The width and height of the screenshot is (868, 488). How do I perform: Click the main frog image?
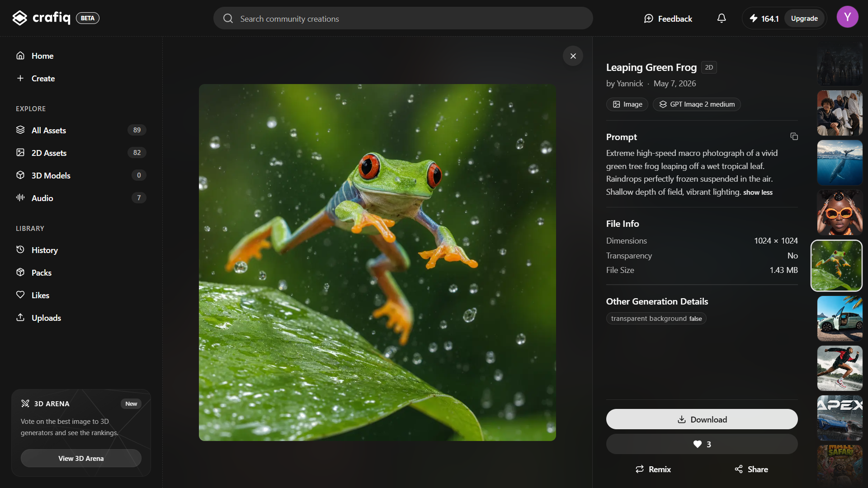(377, 263)
